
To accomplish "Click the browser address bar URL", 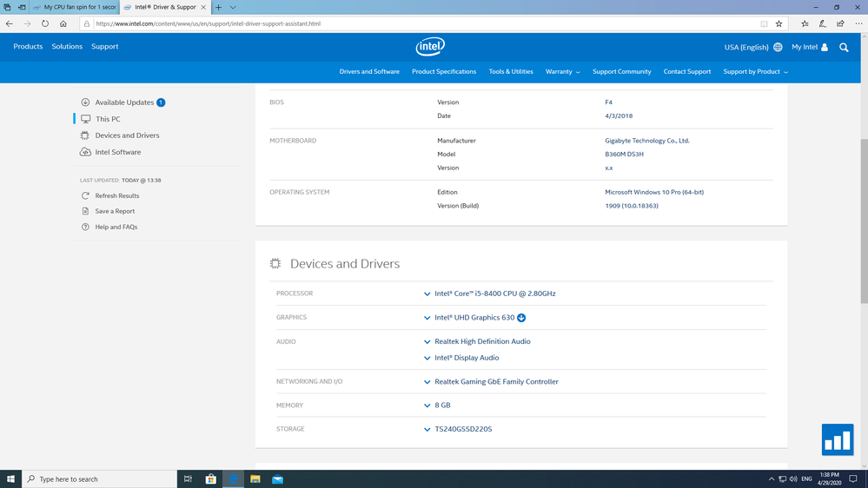I will tap(209, 23).
